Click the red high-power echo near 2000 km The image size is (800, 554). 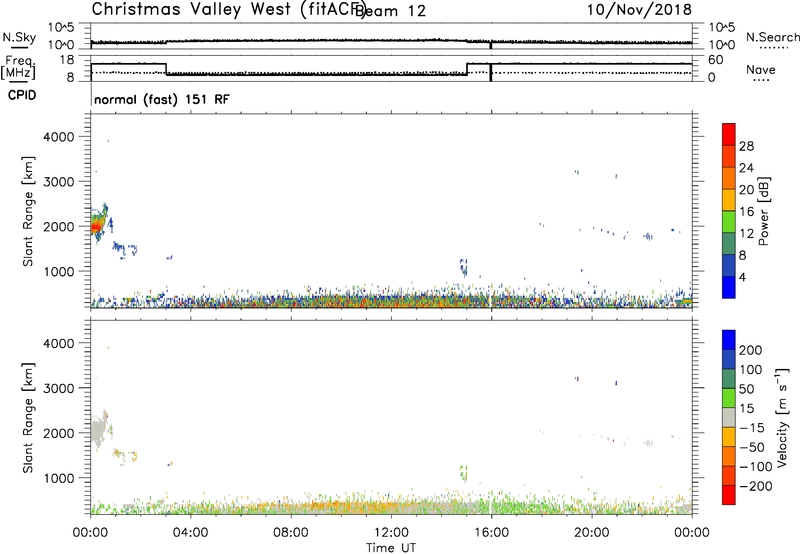tap(96, 224)
